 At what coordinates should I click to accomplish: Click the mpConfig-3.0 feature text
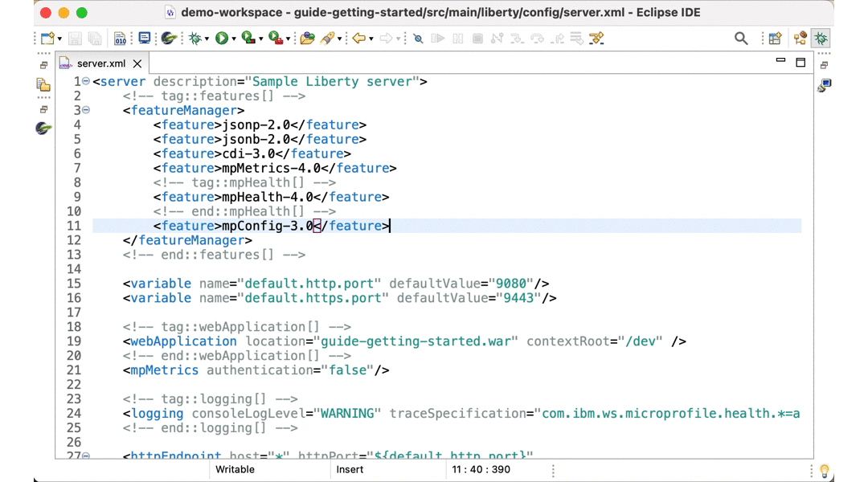(268, 226)
